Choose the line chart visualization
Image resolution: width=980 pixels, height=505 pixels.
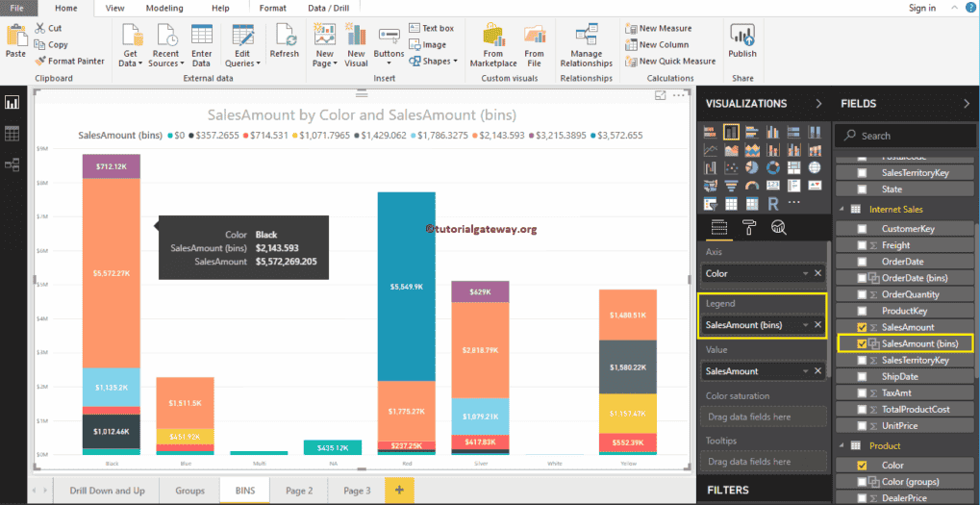coord(710,150)
